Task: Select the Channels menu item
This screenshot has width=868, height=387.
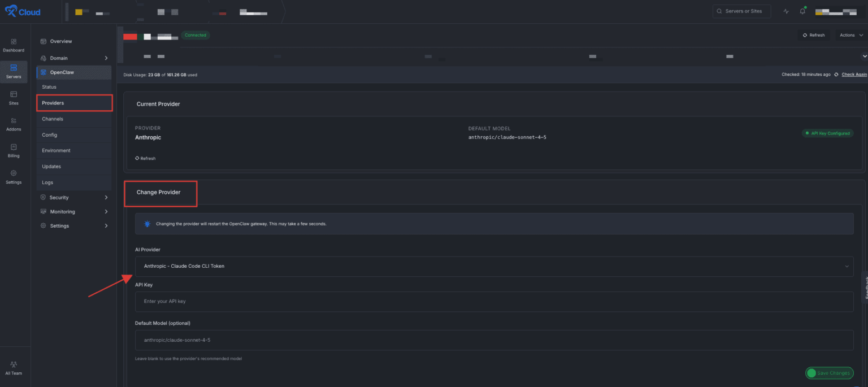Action: [52, 119]
